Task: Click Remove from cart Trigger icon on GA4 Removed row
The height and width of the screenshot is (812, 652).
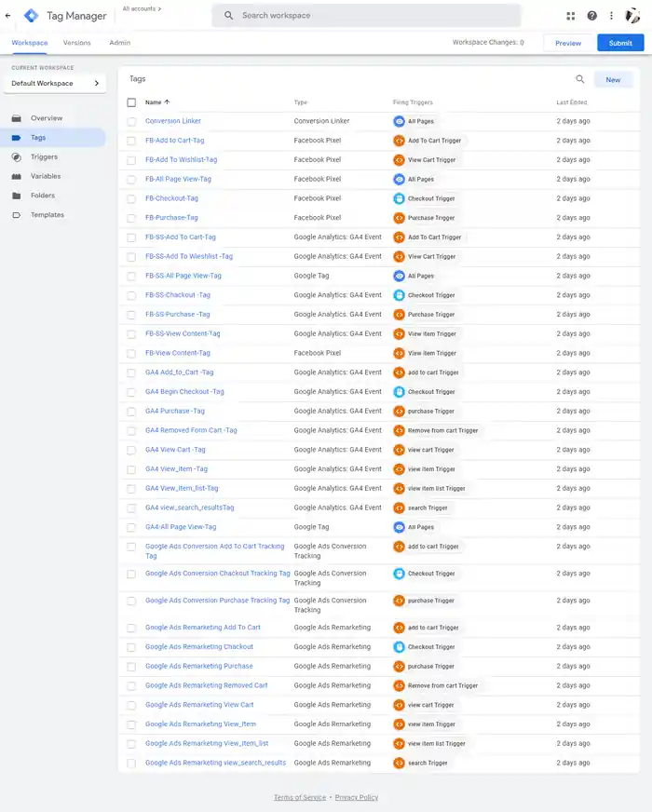Action: click(x=399, y=430)
